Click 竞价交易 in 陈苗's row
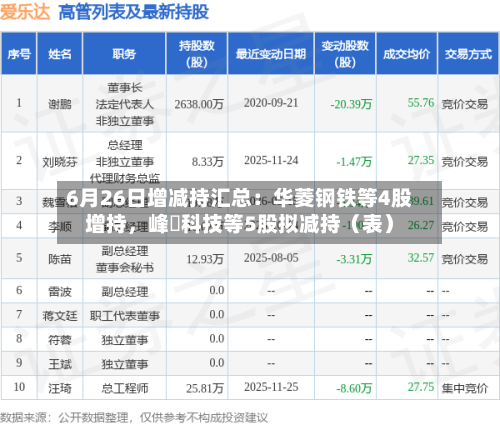This screenshot has height=425, width=500. 465,259
